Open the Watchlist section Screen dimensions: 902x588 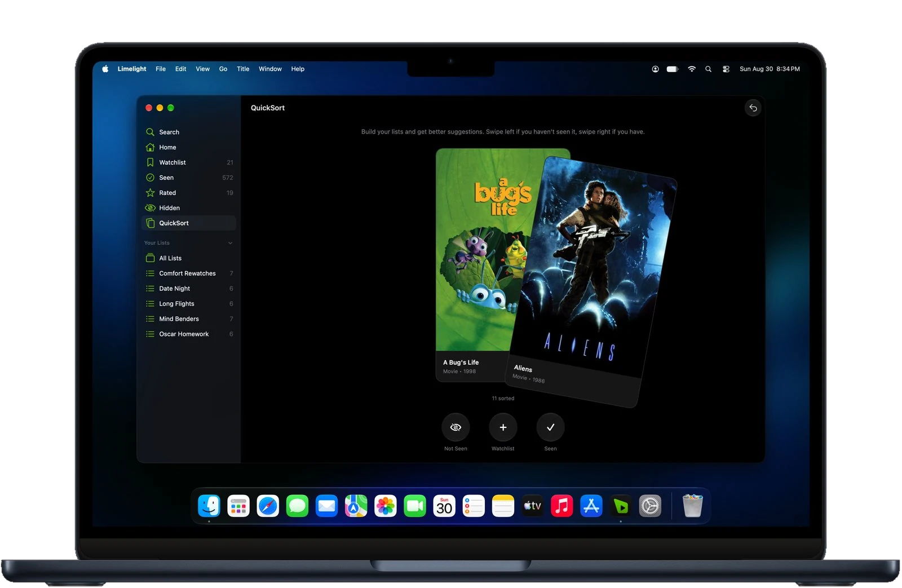[189, 162]
